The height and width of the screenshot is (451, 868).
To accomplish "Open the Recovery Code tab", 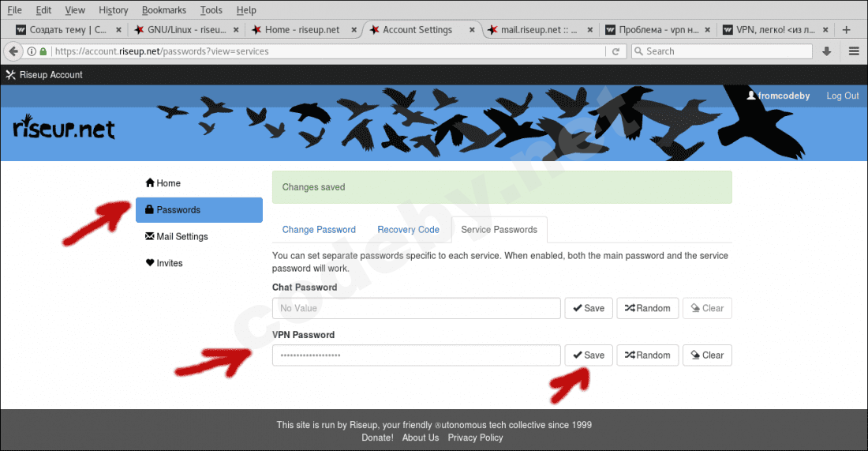I will (x=409, y=229).
